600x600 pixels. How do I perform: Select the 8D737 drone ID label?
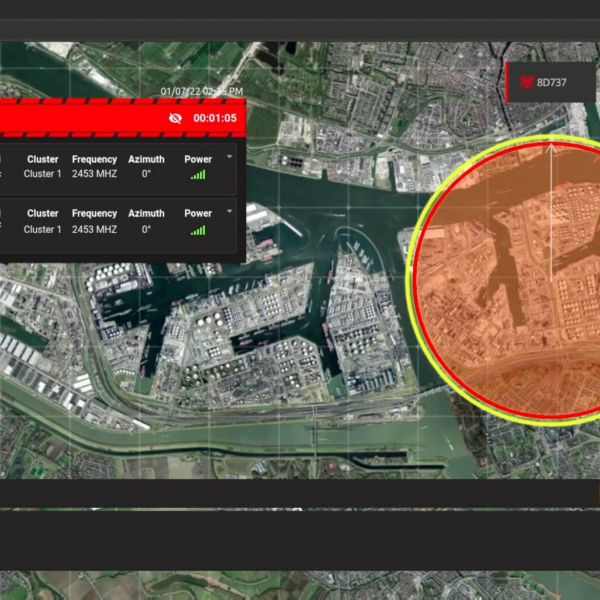[x=551, y=82]
